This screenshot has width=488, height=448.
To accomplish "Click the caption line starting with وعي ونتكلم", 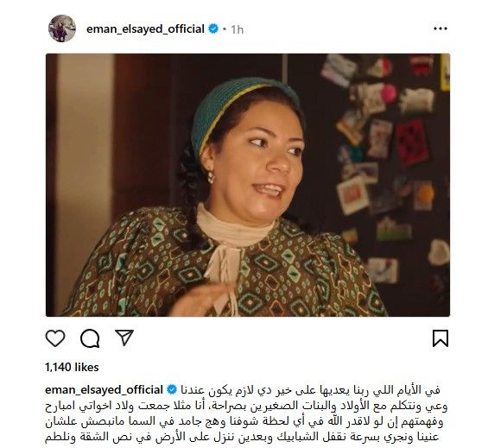I will tap(246, 406).
